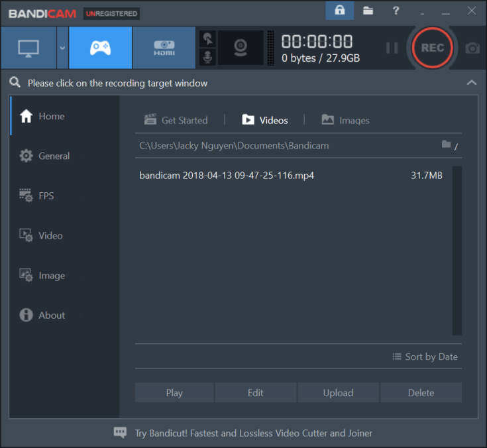
Task: Toggle microphone recording icon
Action: point(207,57)
